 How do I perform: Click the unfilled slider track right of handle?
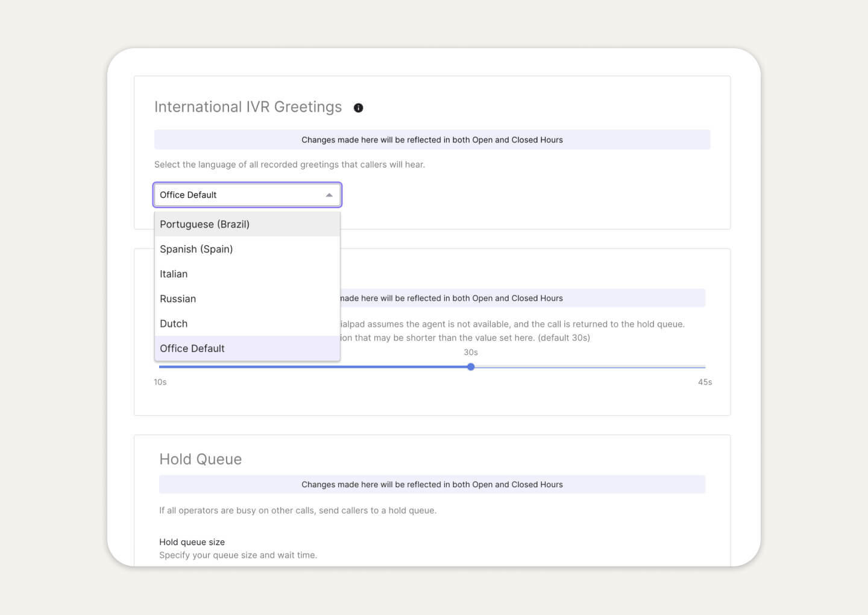[x=588, y=367]
